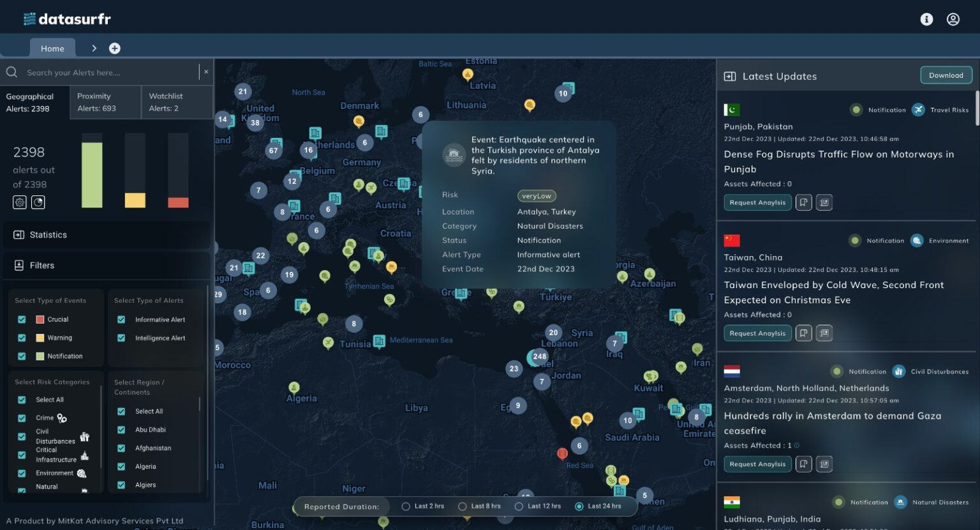The height and width of the screenshot is (530, 980).
Task: Open alert settings gear icon
Action: click(20, 202)
